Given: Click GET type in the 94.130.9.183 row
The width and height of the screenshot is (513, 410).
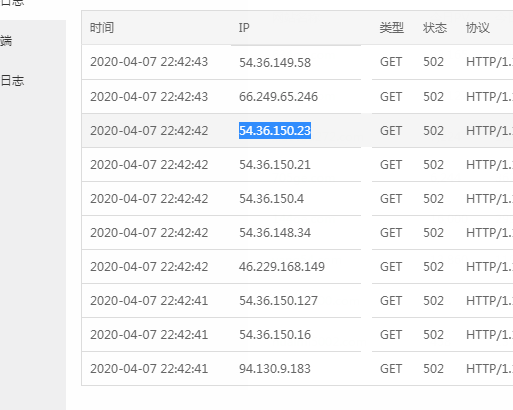Looking at the screenshot, I should coord(391,369).
